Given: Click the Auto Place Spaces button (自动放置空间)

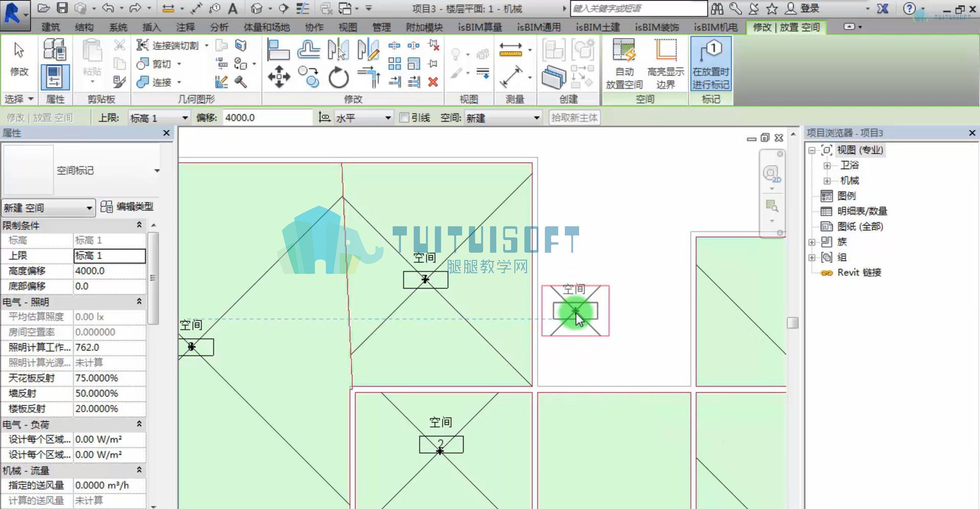Looking at the screenshot, I should (624, 64).
